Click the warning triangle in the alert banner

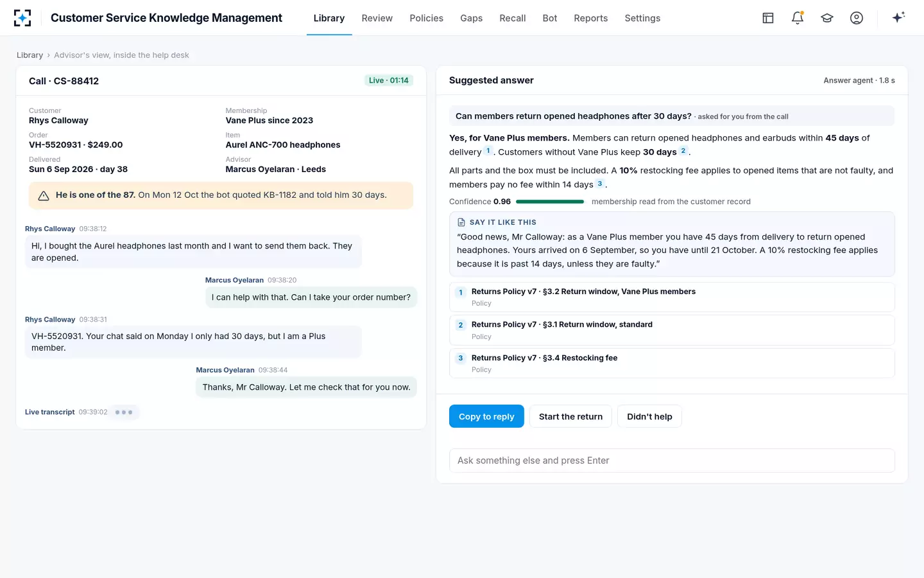pos(44,196)
